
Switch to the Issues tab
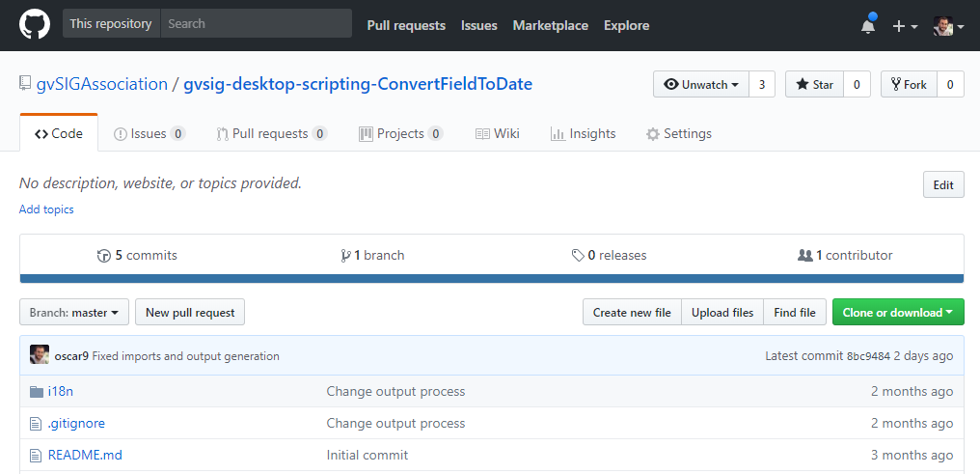[149, 133]
